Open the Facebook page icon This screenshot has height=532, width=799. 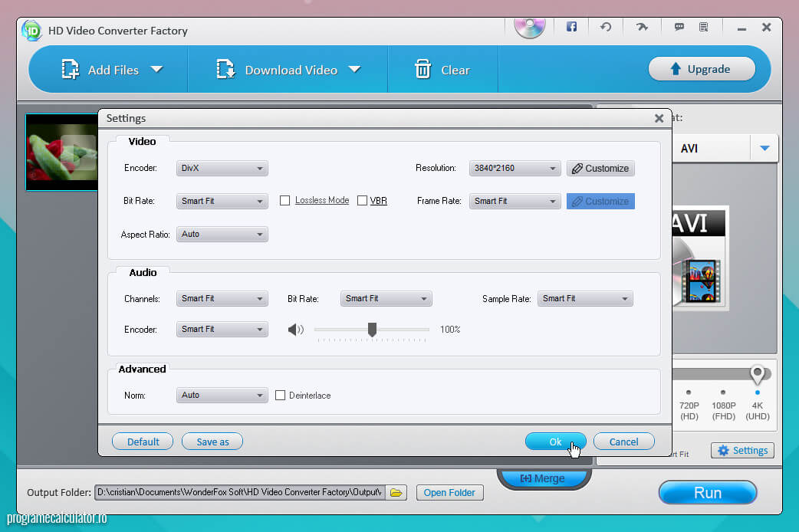[571, 27]
